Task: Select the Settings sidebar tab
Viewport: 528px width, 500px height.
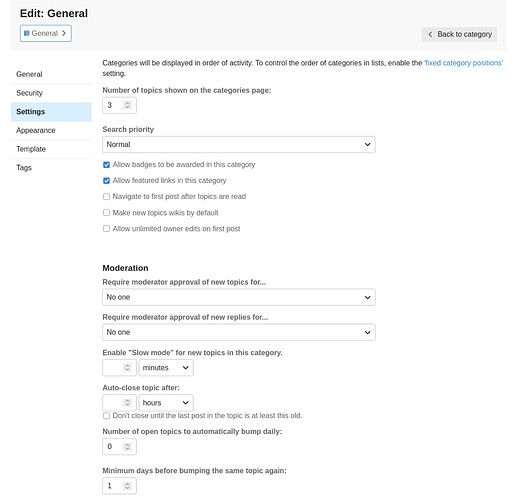Action: click(51, 112)
